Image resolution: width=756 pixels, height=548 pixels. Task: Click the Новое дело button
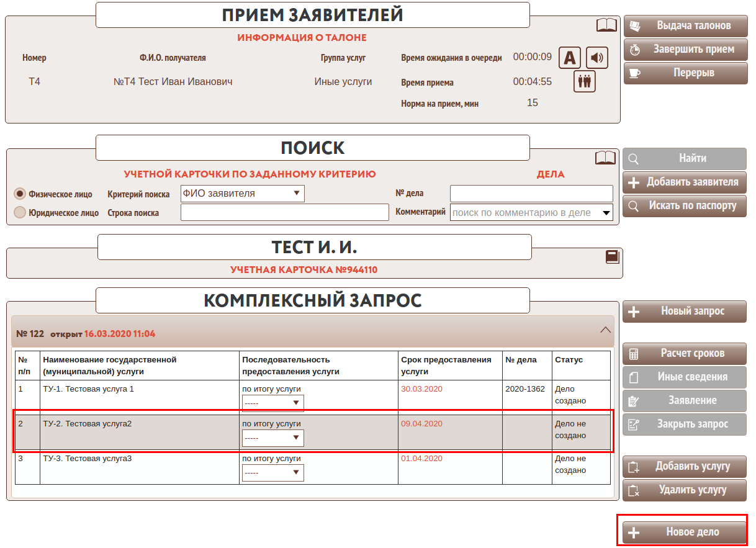click(684, 532)
